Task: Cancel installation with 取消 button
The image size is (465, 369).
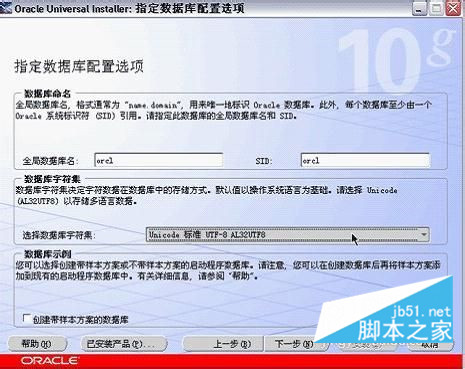Action: 429,345
